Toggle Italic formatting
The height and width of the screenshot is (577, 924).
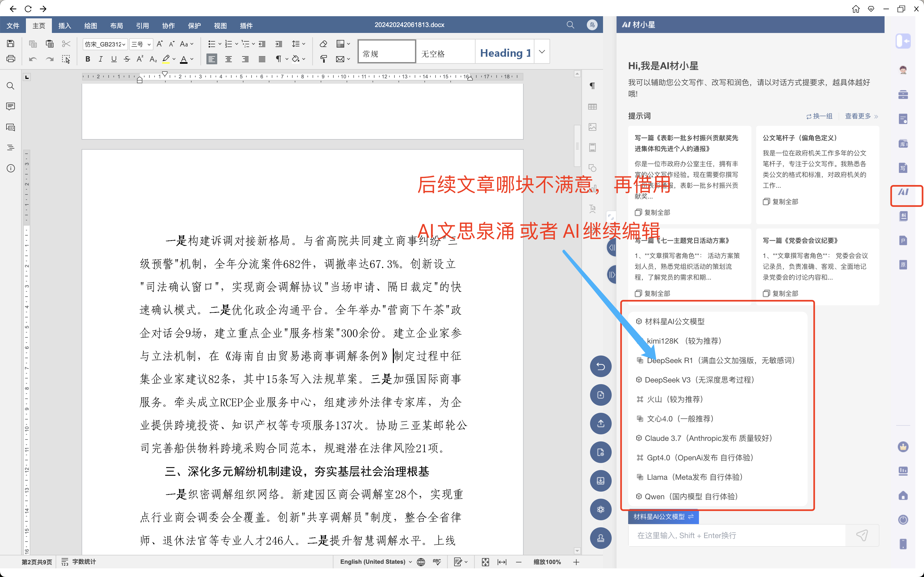click(x=101, y=59)
